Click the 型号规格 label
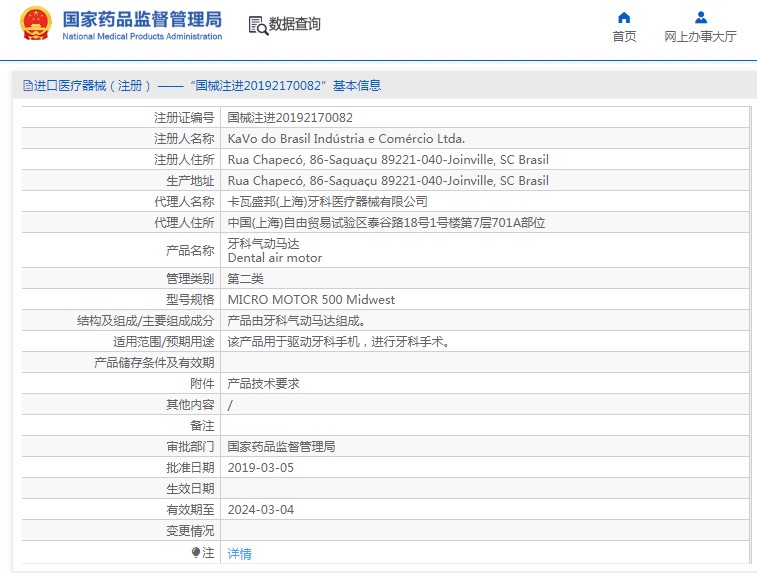Viewport: 757px width, 573px height. pyautogui.click(x=190, y=300)
